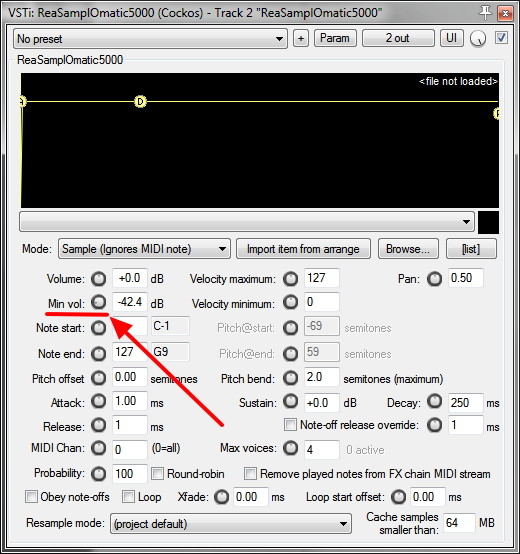Viewport: 520px width, 554px height.
Task: Click Import item from arrange
Action: (x=303, y=249)
